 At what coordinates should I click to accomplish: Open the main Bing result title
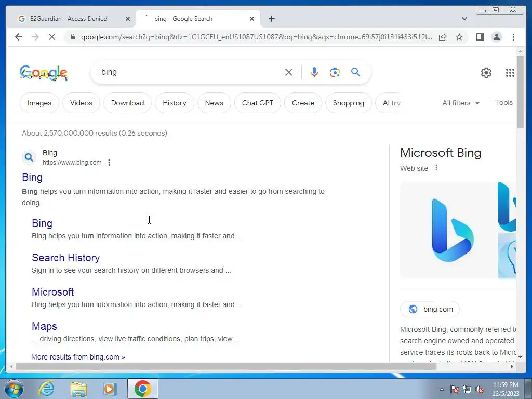coord(32,178)
